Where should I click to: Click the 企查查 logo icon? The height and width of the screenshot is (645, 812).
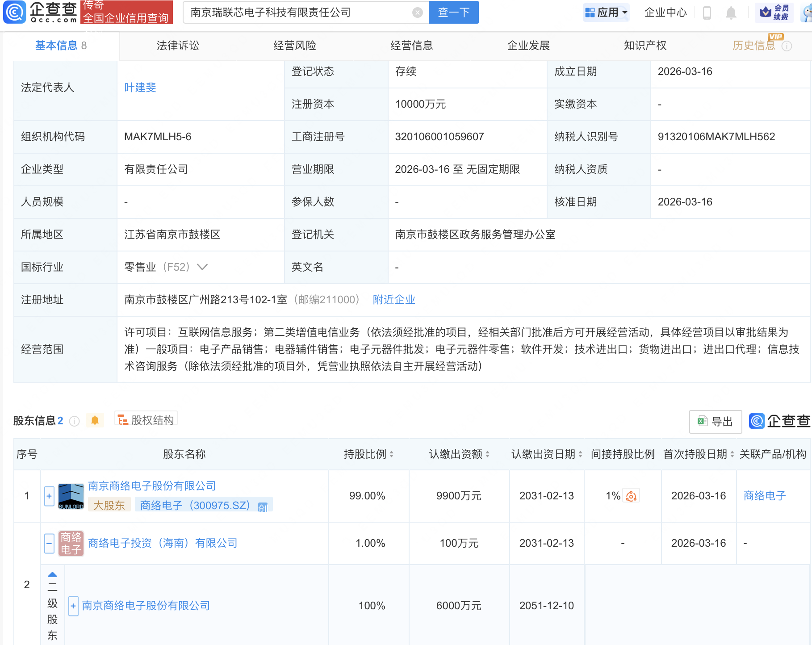coord(15,13)
